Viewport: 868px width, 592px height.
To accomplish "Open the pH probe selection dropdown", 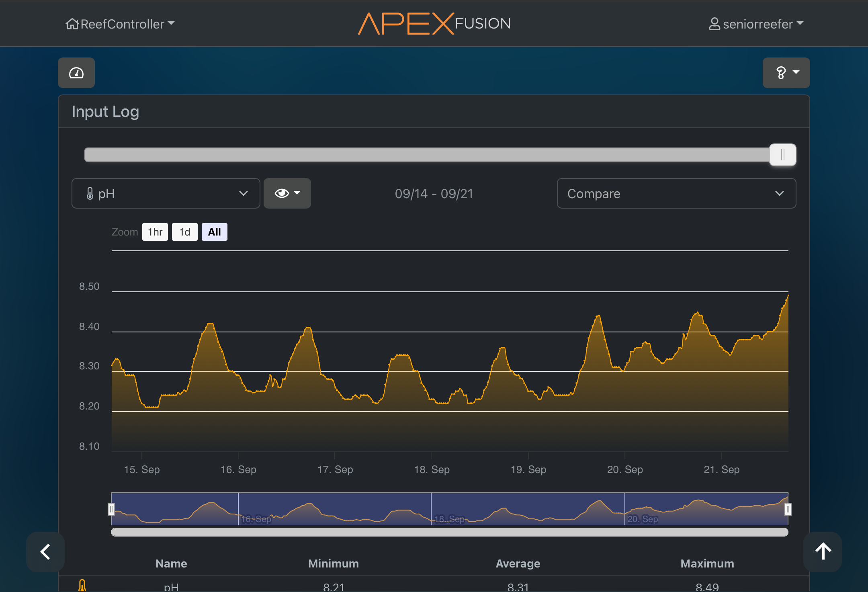I will click(166, 193).
